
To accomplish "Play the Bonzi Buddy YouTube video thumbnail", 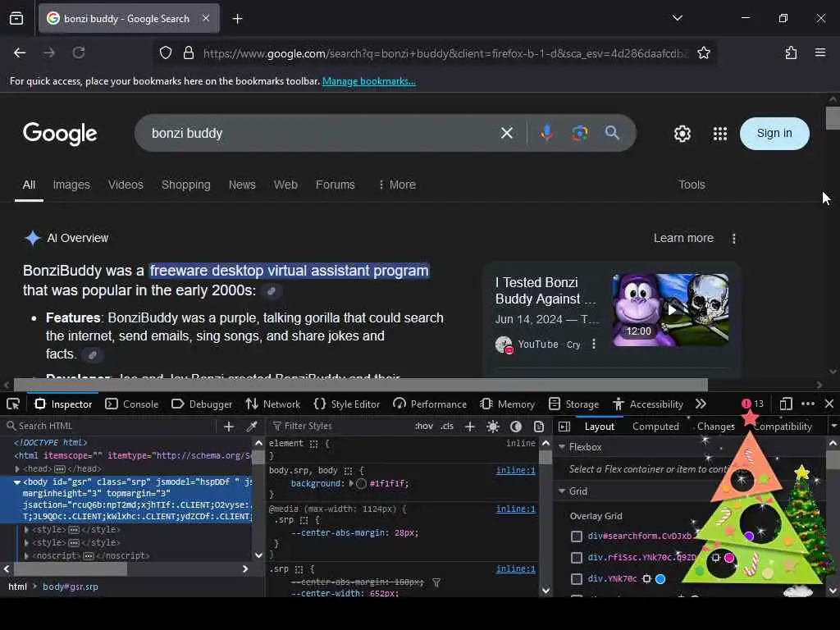I will (x=671, y=309).
